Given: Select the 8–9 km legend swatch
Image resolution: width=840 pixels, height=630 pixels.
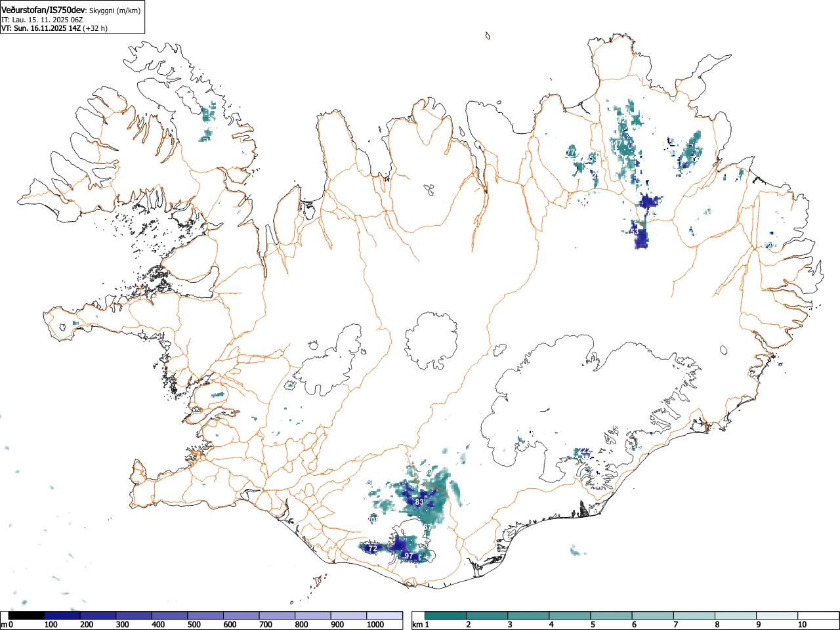Looking at the screenshot, I should (735, 616).
